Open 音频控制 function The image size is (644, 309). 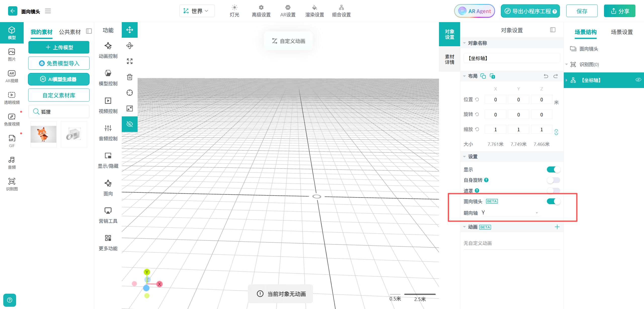click(108, 133)
